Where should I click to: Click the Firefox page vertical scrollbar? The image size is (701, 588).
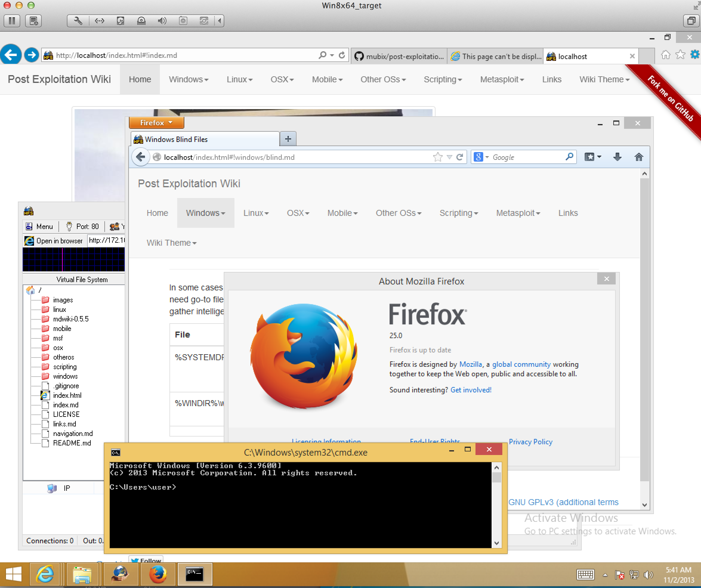[644, 340]
